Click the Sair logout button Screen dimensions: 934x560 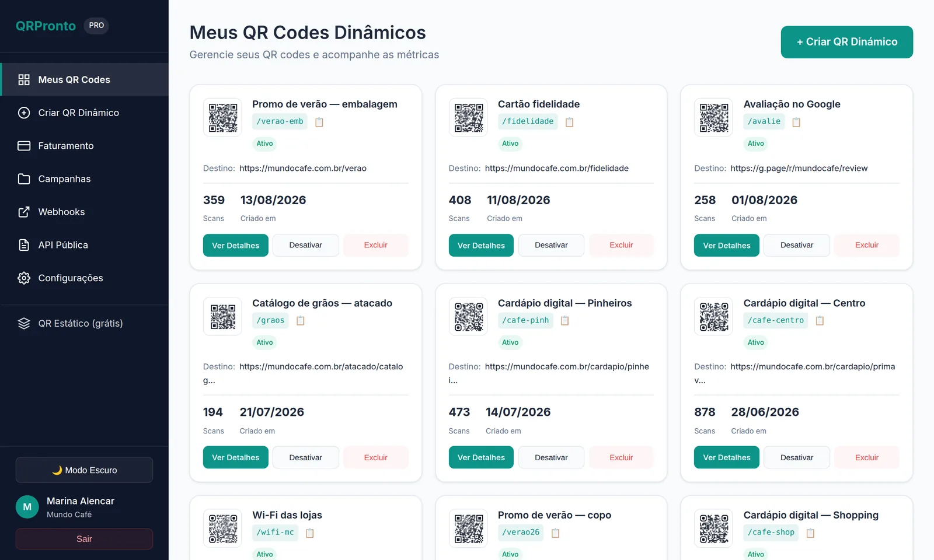tap(84, 539)
